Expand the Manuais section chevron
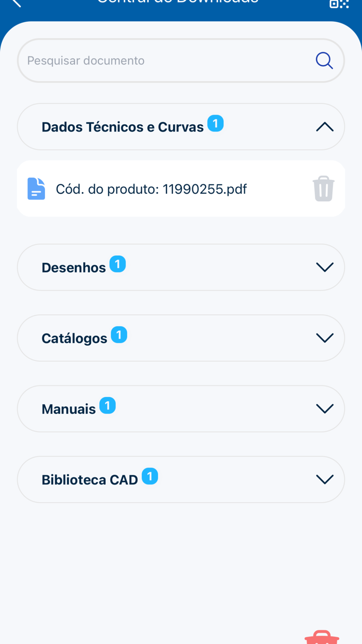The height and width of the screenshot is (644, 362). [324, 408]
